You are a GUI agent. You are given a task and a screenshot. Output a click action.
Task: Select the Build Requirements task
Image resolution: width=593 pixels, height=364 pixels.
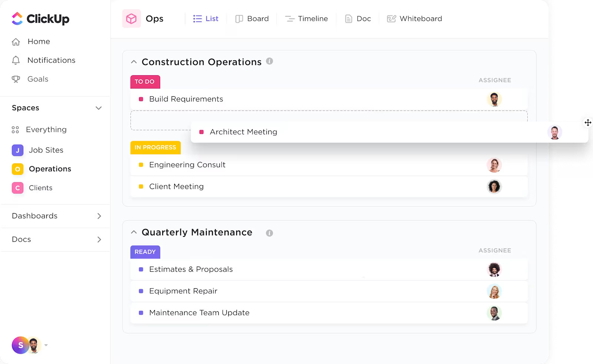click(186, 99)
